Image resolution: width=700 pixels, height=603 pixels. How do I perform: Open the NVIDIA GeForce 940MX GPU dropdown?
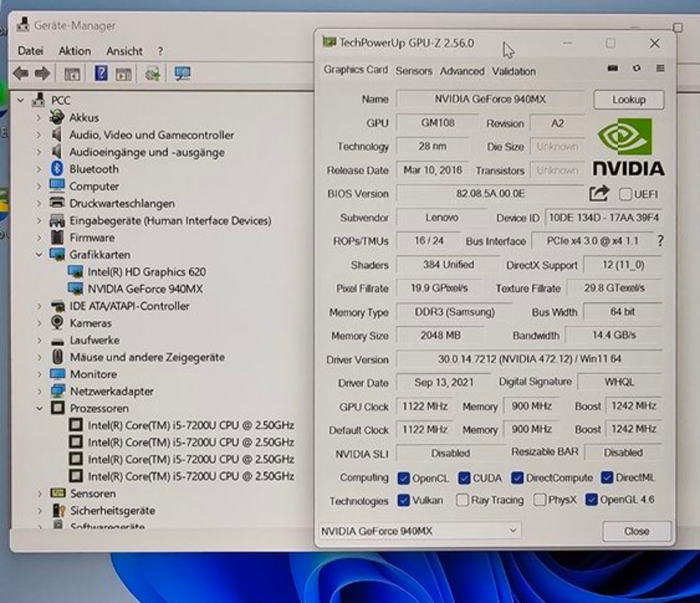pos(420,531)
